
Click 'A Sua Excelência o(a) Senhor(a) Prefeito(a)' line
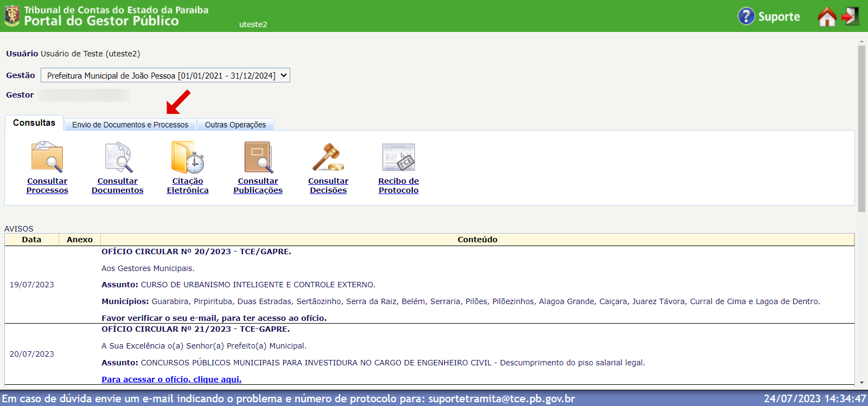pos(204,346)
